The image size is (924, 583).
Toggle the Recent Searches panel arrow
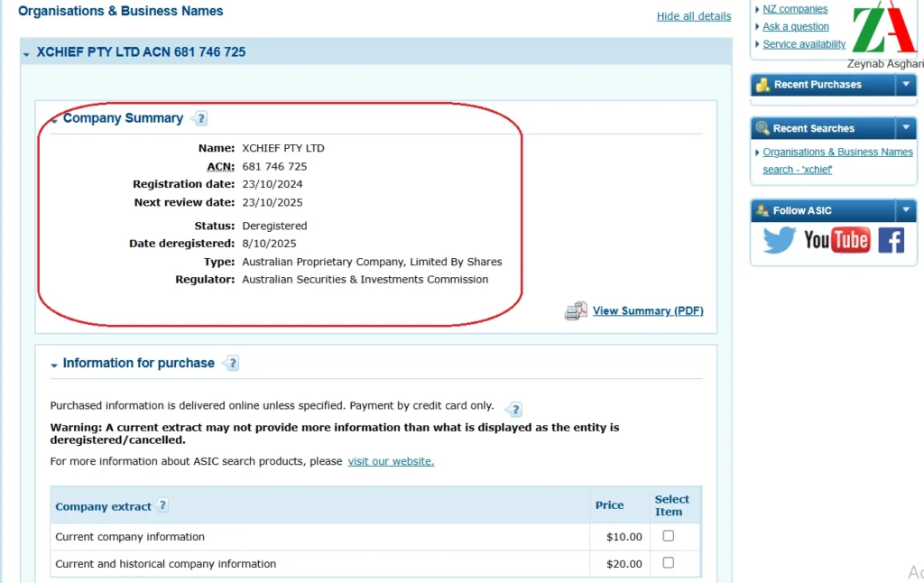click(906, 128)
